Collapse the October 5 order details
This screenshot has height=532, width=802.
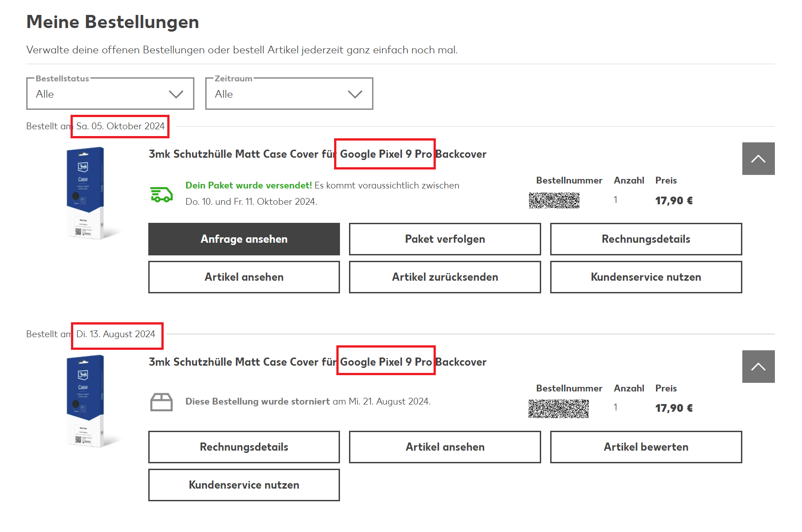758,159
